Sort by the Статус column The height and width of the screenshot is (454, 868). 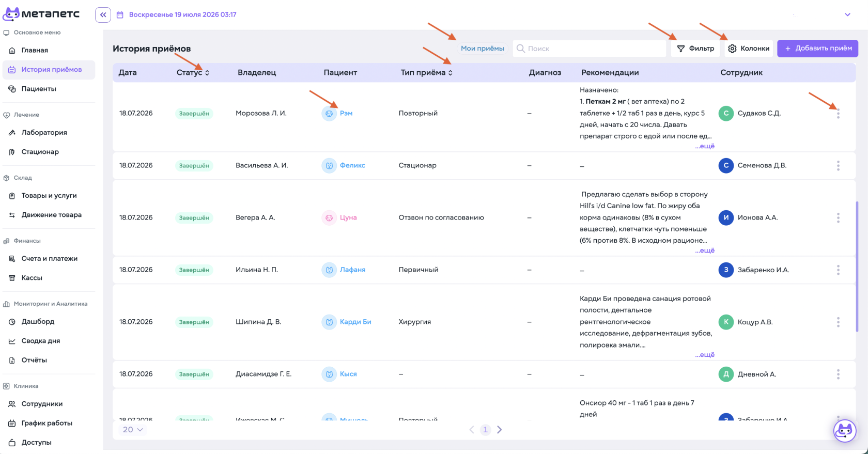[193, 73]
